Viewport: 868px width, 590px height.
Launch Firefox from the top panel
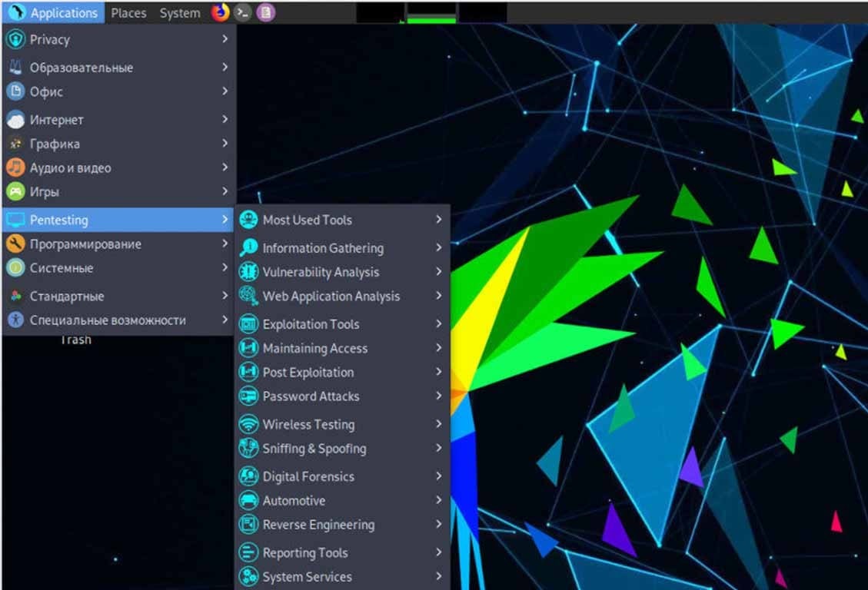click(x=221, y=12)
